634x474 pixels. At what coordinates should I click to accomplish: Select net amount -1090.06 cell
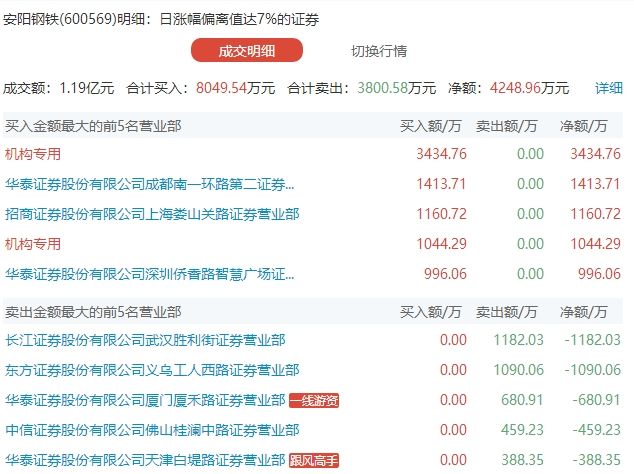(x=592, y=370)
